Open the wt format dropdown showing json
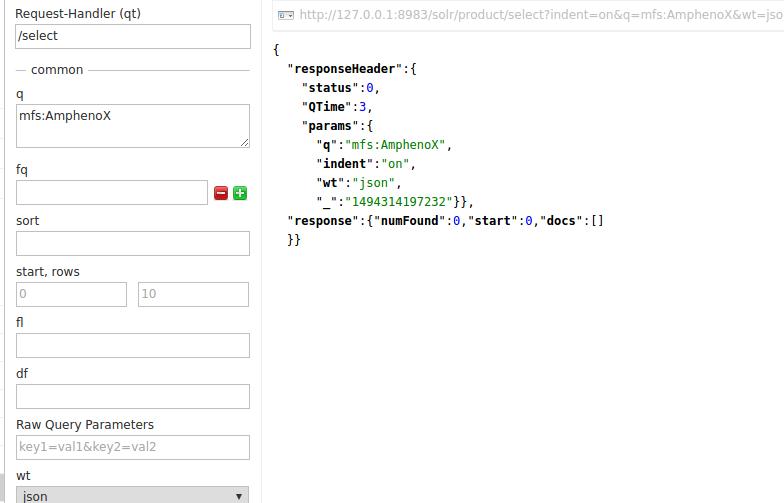Viewport: 784px width, 503px height. click(132, 495)
